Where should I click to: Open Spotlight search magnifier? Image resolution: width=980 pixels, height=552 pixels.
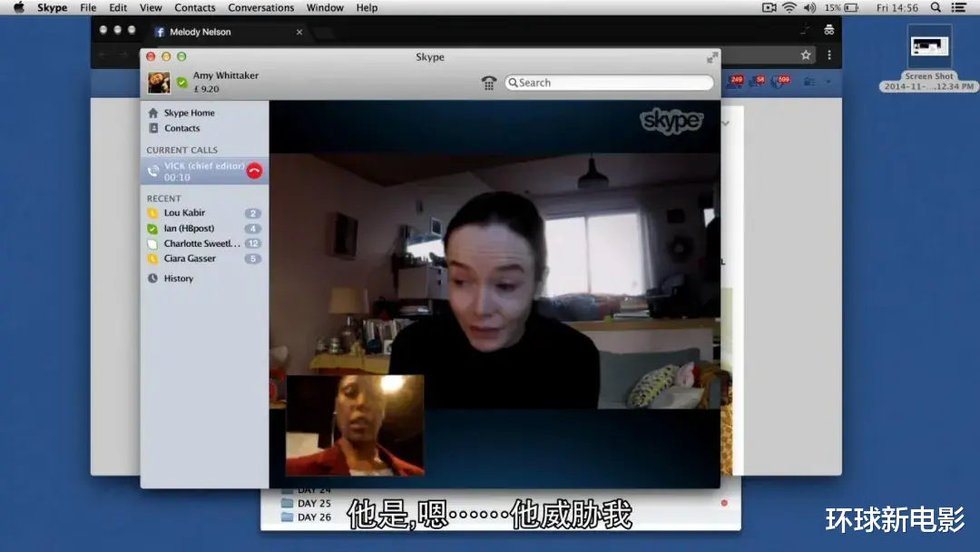tap(936, 7)
